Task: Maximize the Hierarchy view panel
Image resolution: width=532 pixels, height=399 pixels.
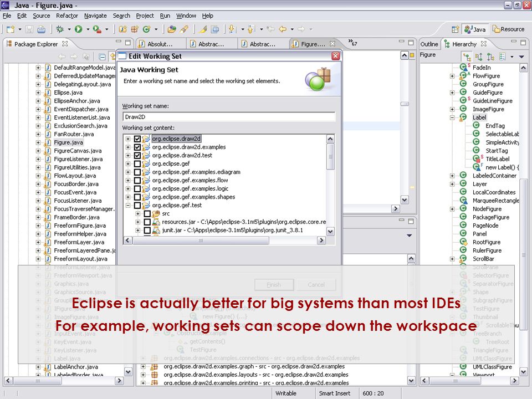Action: [523, 43]
